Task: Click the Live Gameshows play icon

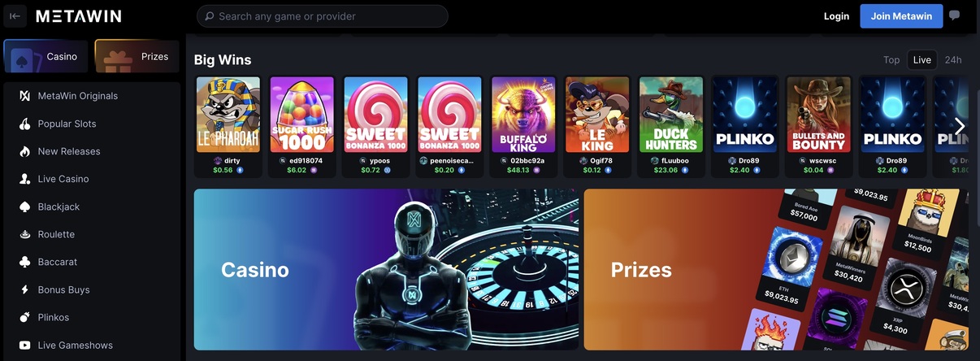Action: (x=24, y=345)
